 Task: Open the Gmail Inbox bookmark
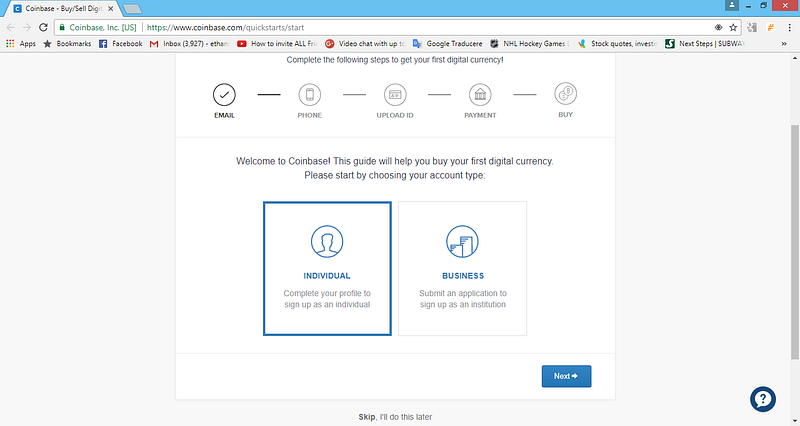[189, 44]
